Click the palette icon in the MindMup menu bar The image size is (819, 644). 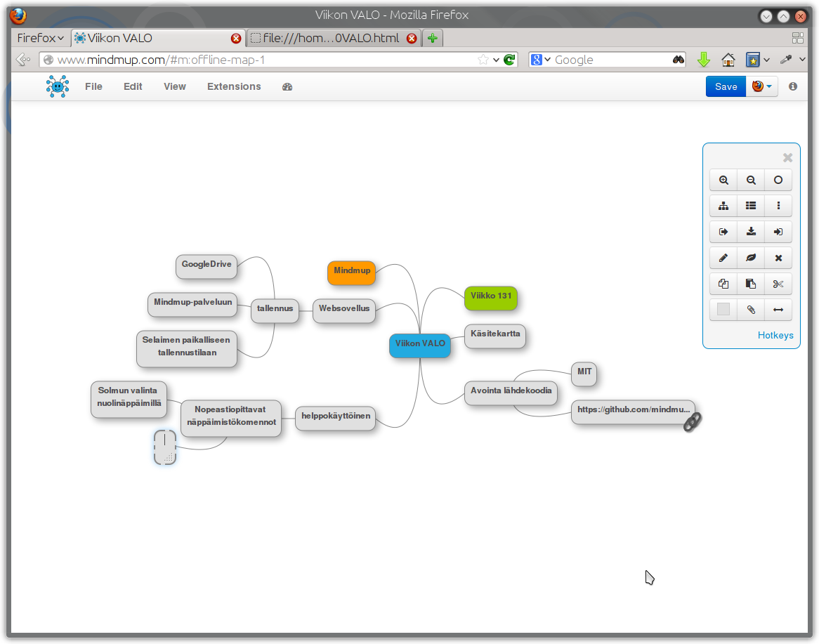(287, 87)
